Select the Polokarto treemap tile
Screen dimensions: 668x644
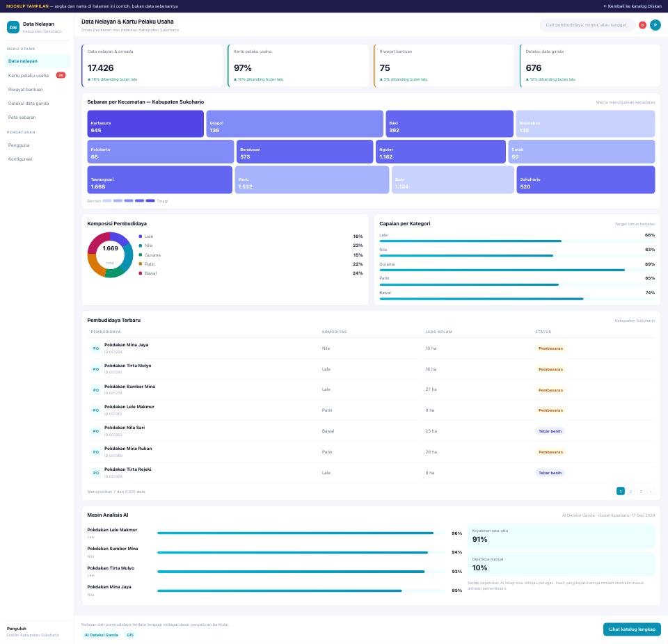click(x=161, y=152)
